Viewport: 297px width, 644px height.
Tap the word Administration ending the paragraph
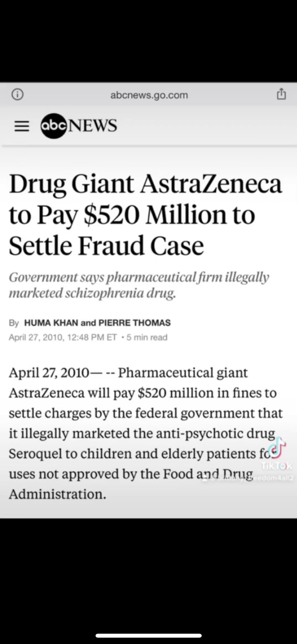[57, 494]
